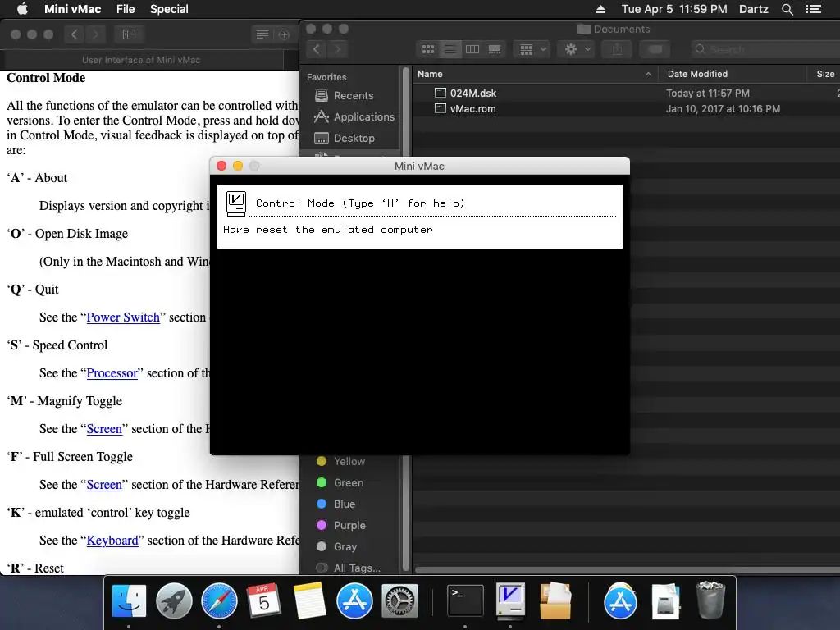Open the Finder group-by dropdown
Viewport: 840px width, 630px height.
click(x=532, y=49)
